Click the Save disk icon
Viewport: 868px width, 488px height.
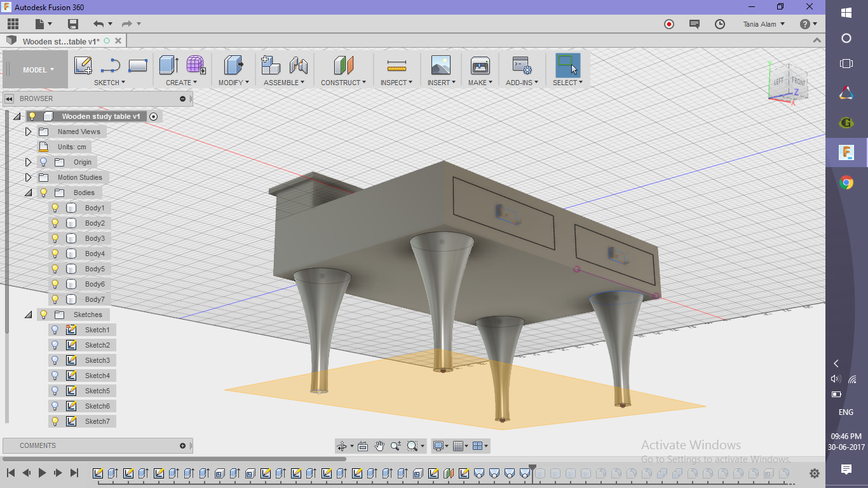[x=73, y=24]
